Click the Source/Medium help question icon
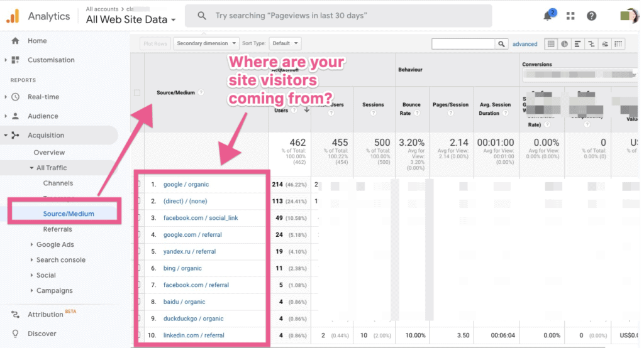644x348 pixels. coord(201,92)
